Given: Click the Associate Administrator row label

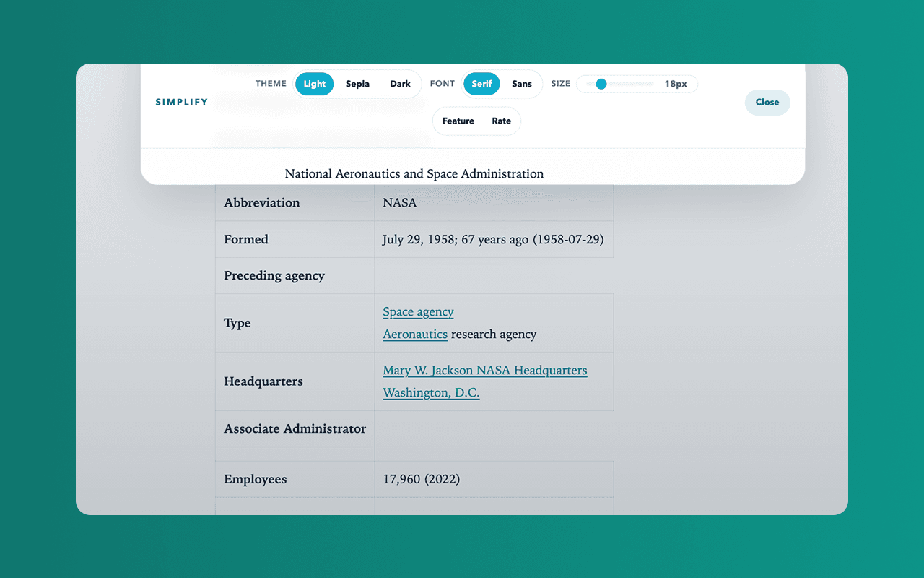Looking at the screenshot, I should (295, 429).
